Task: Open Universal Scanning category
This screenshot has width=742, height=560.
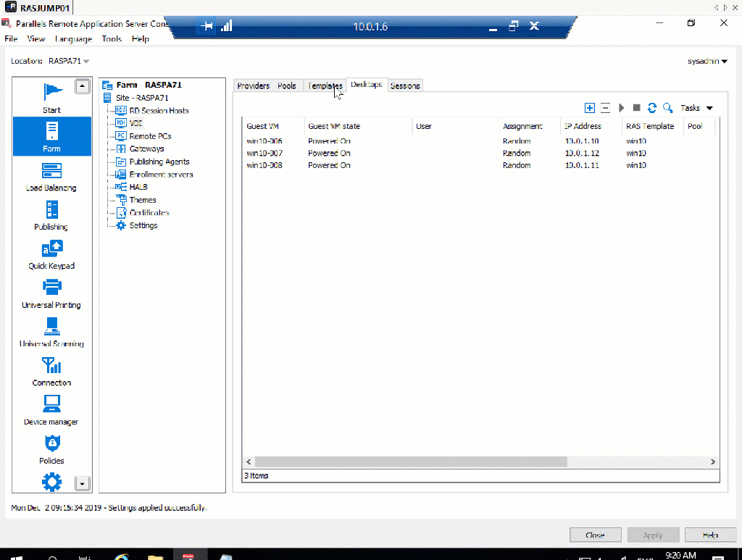Action: (51, 333)
